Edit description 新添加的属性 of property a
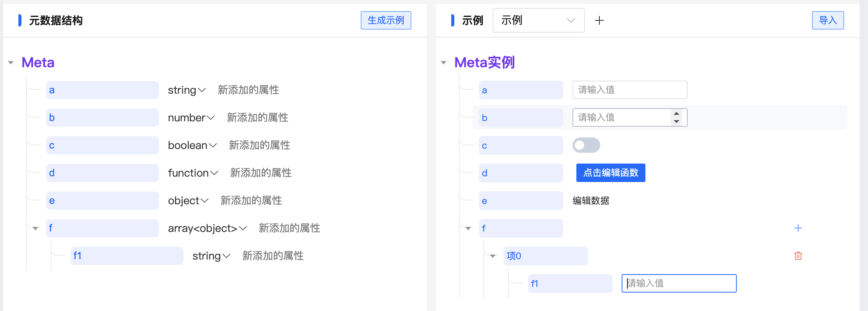868x311 pixels. [248, 90]
